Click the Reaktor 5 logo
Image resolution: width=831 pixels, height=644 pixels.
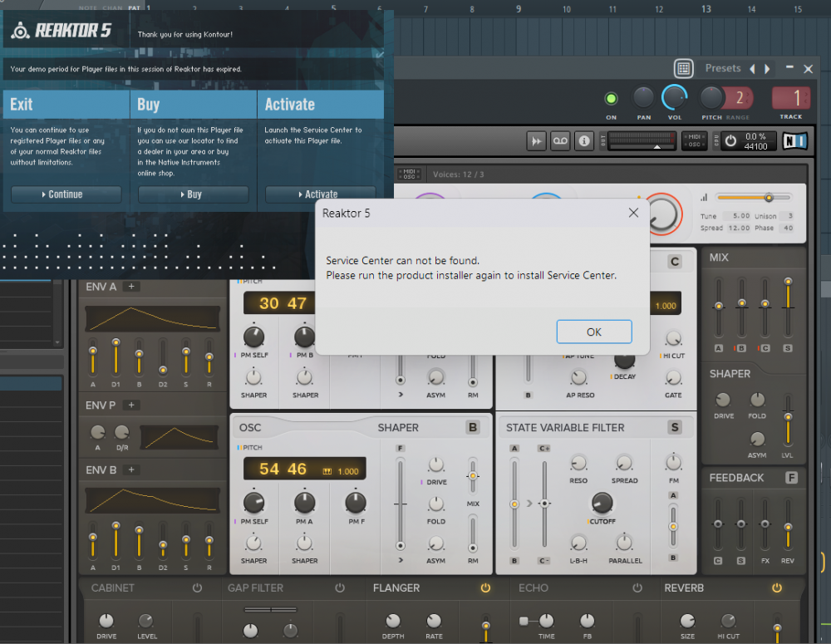62,31
